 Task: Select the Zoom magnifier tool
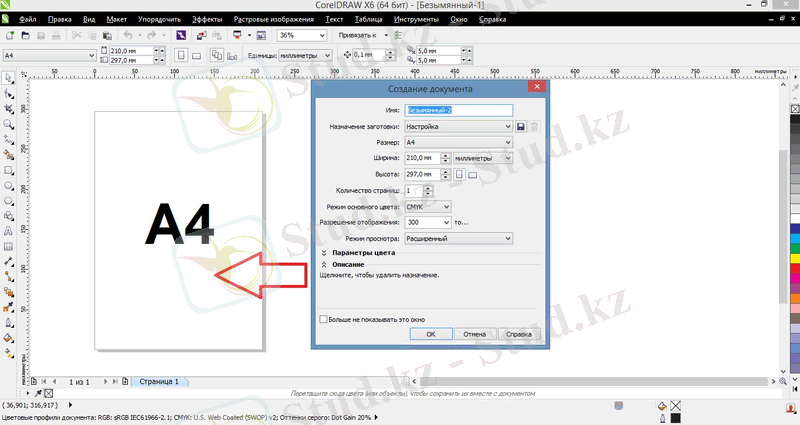click(9, 125)
